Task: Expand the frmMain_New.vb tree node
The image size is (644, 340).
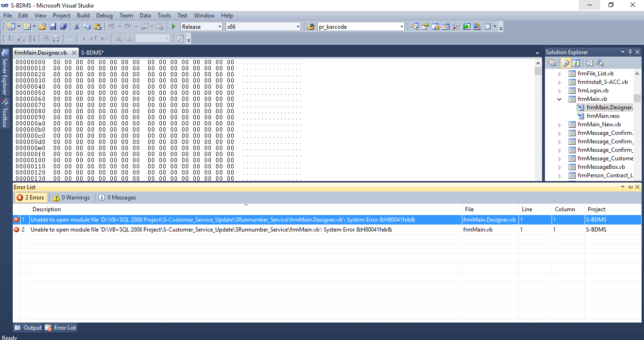Action: [x=560, y=124]
